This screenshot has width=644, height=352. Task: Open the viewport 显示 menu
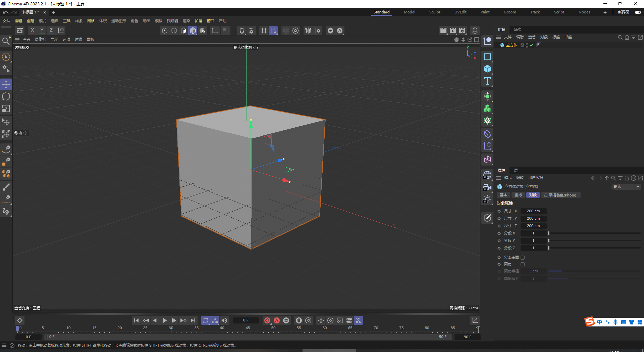coord(54,39)
